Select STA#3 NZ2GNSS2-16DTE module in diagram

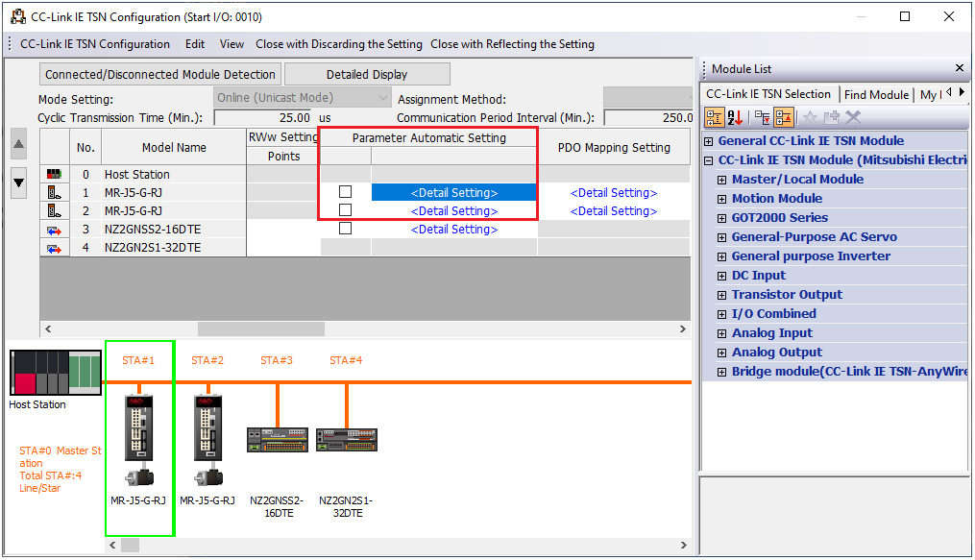(x=278, y=439)
